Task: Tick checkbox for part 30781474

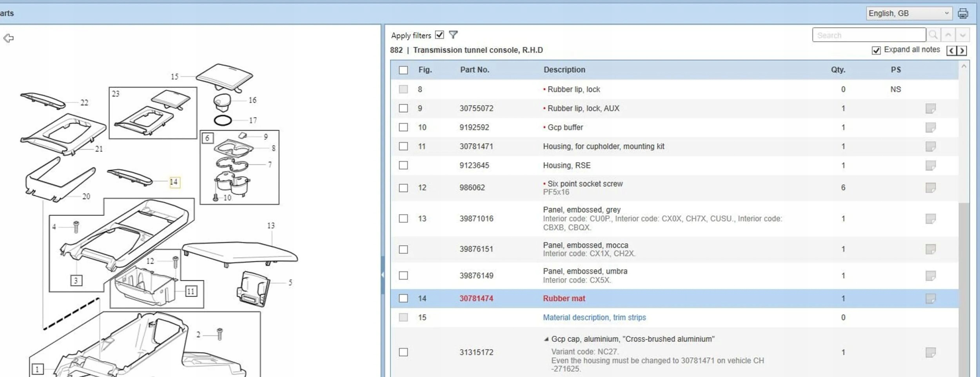Action: pos(403,299)
